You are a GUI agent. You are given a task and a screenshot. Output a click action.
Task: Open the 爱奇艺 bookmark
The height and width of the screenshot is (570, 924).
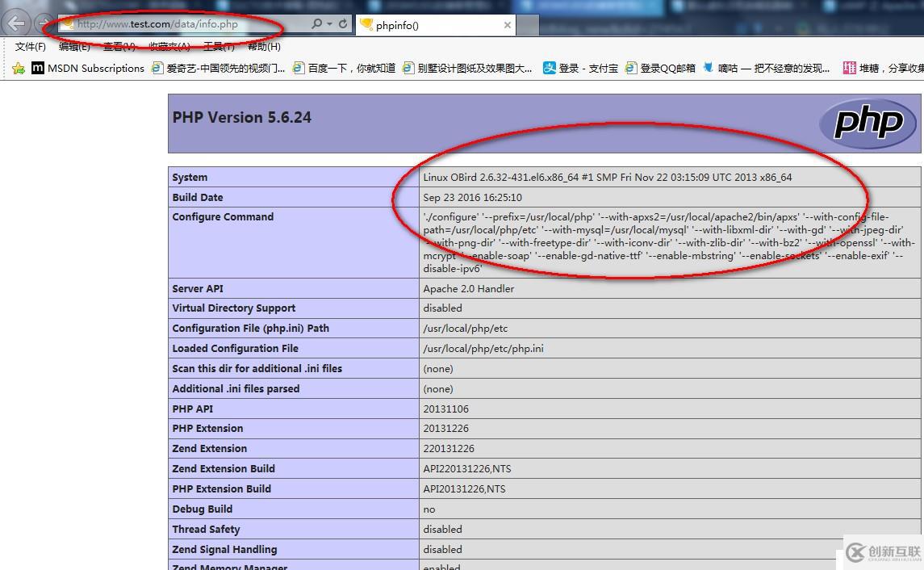pos(218,69)
